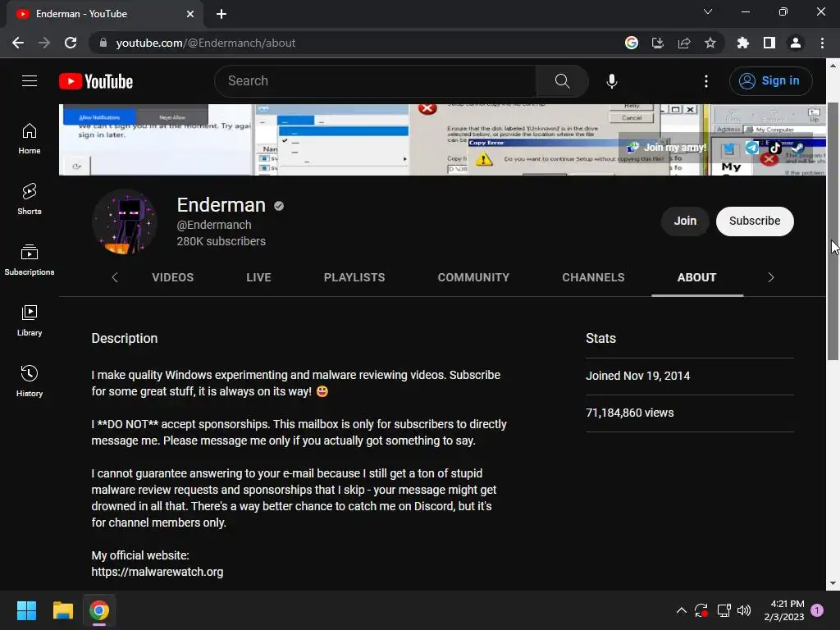840x630 pixels.
Task: Open the Twitter link on the banner
Action: click(728, 148)
